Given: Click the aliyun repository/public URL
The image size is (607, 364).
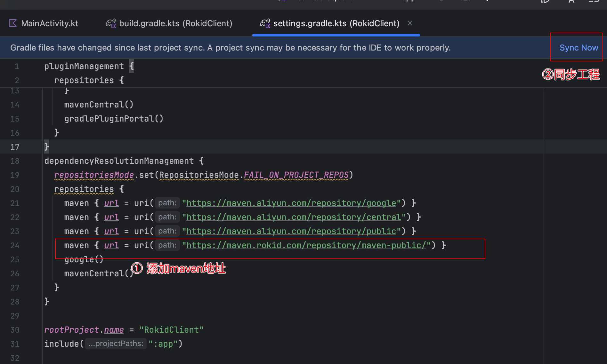Looking at the screenshot, I should [291, 231].
